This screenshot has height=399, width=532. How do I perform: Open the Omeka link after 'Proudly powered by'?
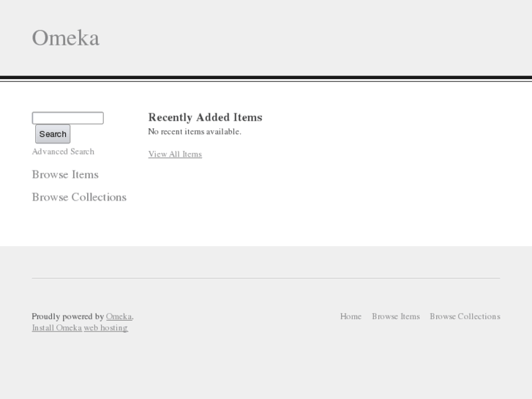[119, 316]
